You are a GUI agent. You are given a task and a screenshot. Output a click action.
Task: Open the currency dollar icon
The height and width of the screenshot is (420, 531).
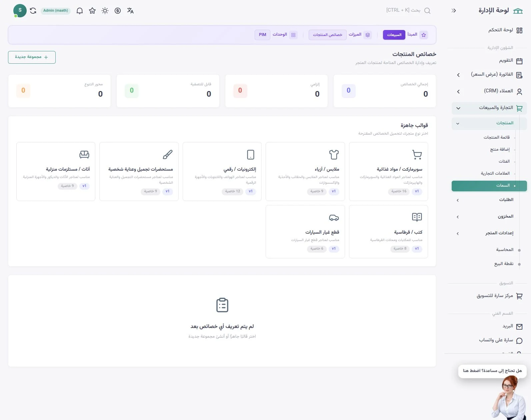pyautogui.click(x=118, y=11)
